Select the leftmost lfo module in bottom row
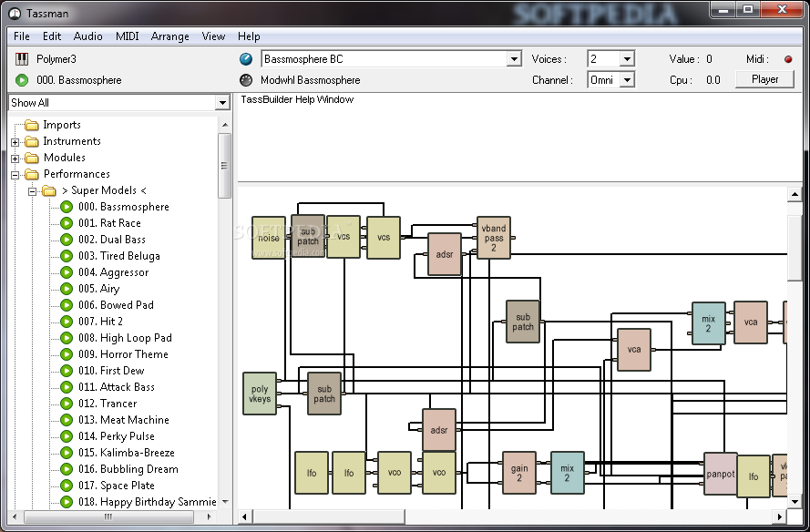The width and height of the screenshot is (810, 532). (x=312, y=473)
